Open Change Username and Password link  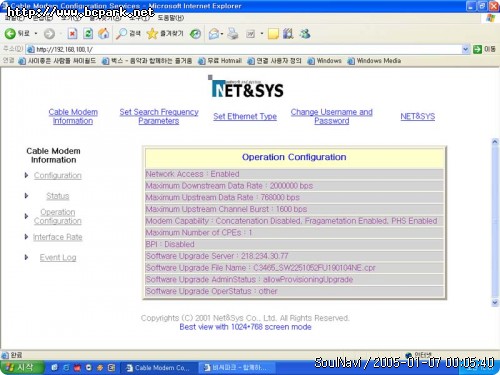[332, 116]
